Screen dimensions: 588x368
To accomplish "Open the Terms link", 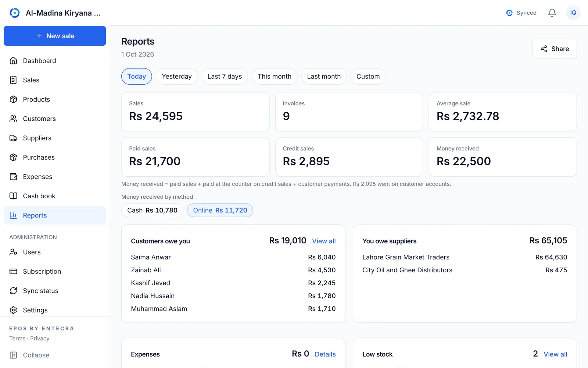I will (x=17, y=339).
